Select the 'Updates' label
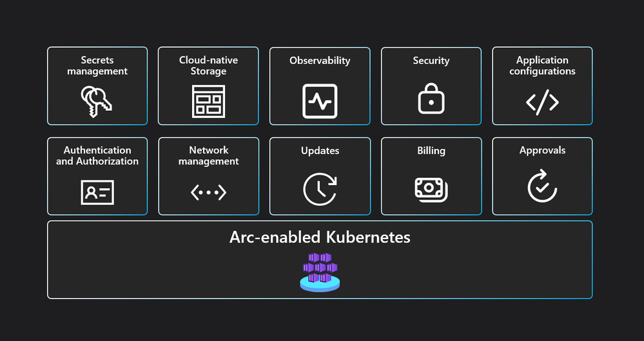This screenshot has width=644, height=341. click(x=320, y=151)
